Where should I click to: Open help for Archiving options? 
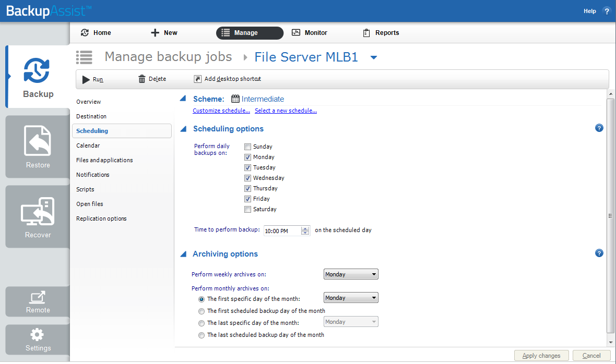pyautogui.click(x=599, y=253)
